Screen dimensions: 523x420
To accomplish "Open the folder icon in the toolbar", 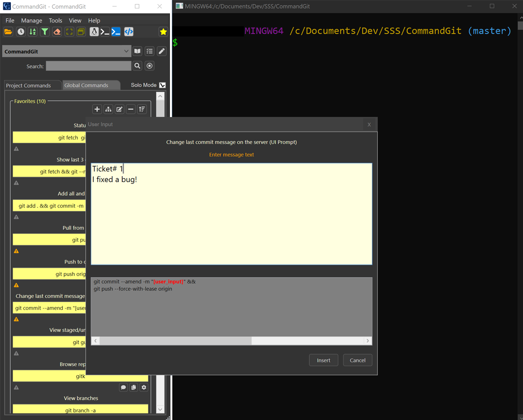I will pyautogui.click(x=8, y=31).
